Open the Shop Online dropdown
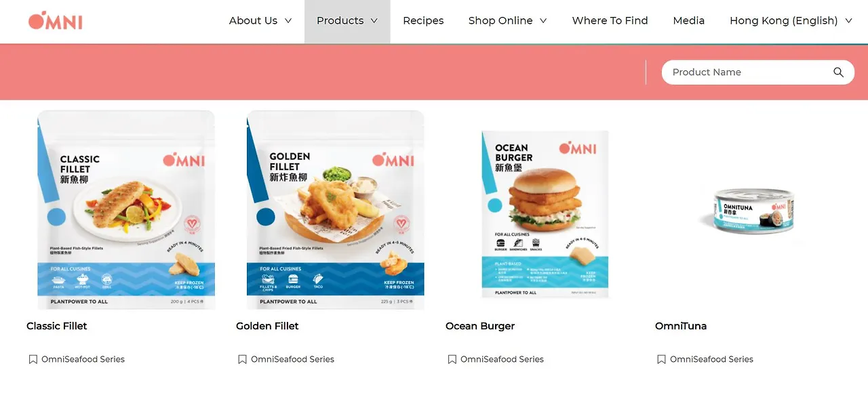Screen dimensions: 868x395 (507, 21)
